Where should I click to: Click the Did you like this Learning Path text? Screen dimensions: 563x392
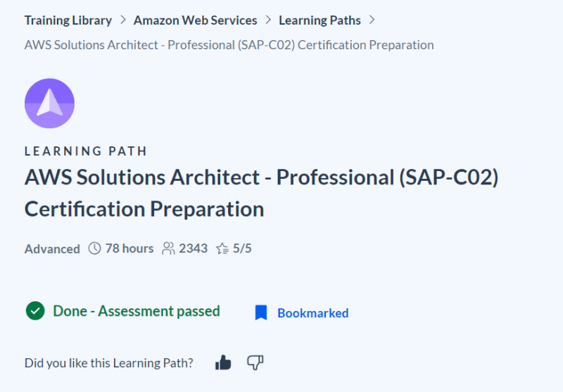(109, 363)
